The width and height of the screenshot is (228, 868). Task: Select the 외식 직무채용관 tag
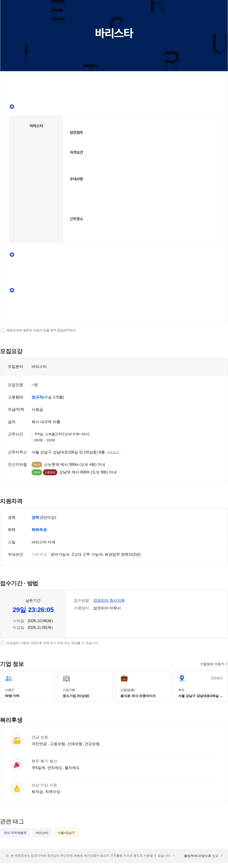(15, 833)
